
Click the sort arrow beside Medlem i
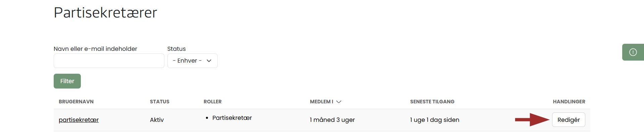(339, 102)
